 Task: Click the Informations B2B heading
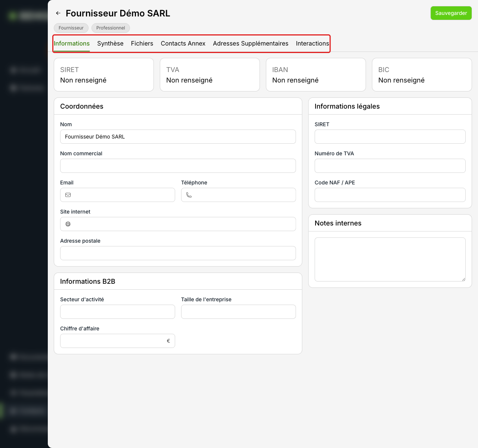(88, 281)
